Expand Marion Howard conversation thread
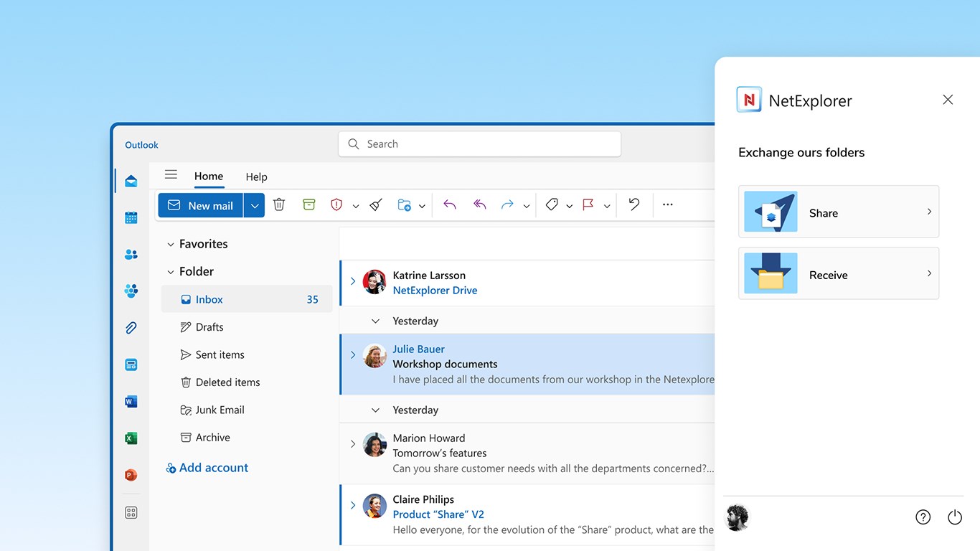The height and width of the screenshot is (551, 980). click(353, 444)
